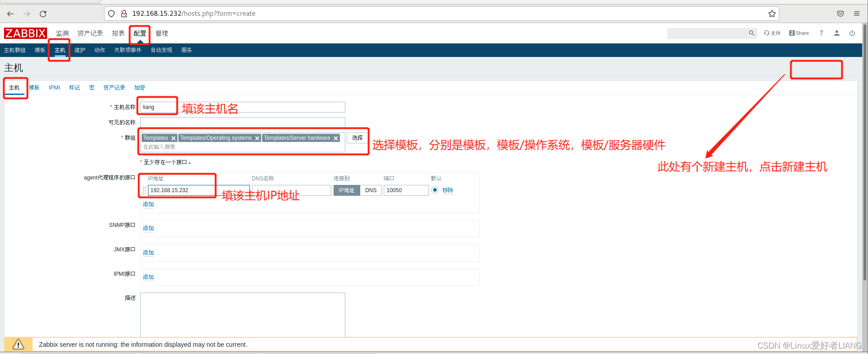Image resolution: width=868 pixels, height=354 pixels.
Task: Click the Zabbix top search box
Action: pyautogui.click(x=707, y=33)
